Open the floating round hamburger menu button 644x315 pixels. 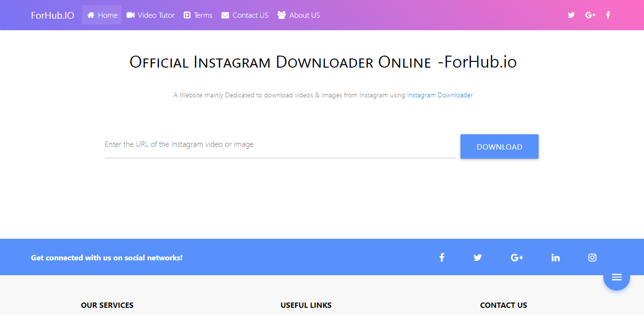tap(617, 277)
